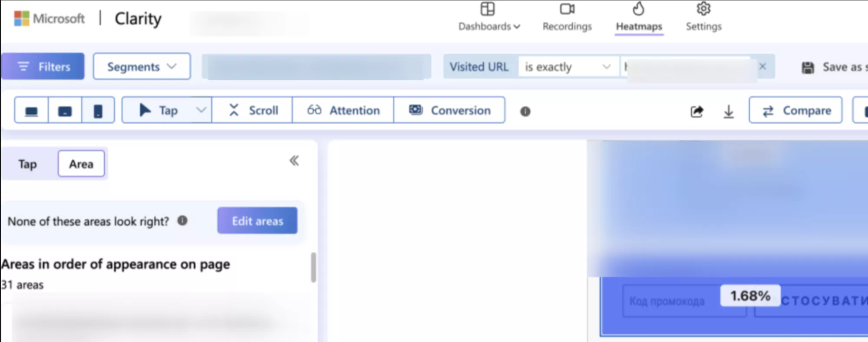The height and width of the screenshot is (342, 868).
Task: Switch the side panel to Tap
Action: tap(27, 164)
